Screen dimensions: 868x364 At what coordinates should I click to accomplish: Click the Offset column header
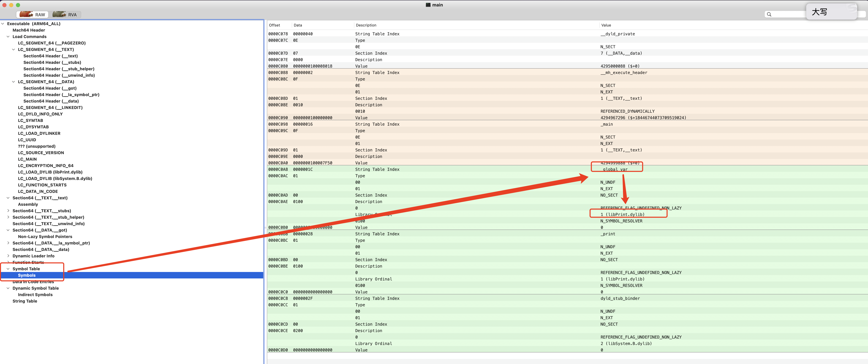pos(274,25)
